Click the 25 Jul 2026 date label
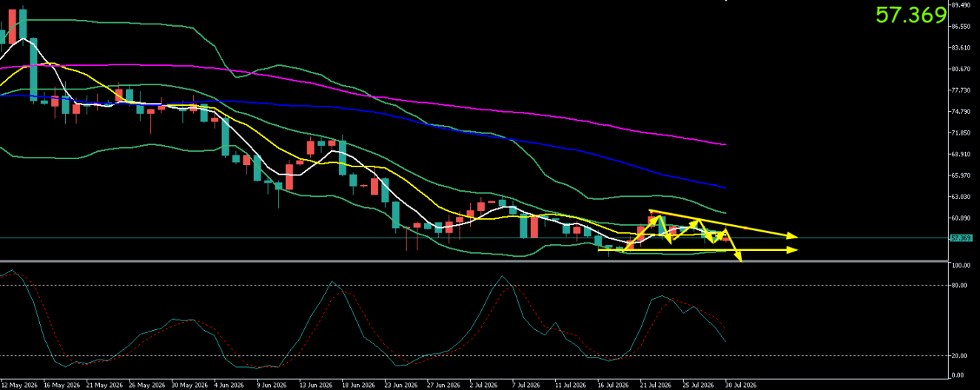Screen dimensions: 980x390 (699, 386)
